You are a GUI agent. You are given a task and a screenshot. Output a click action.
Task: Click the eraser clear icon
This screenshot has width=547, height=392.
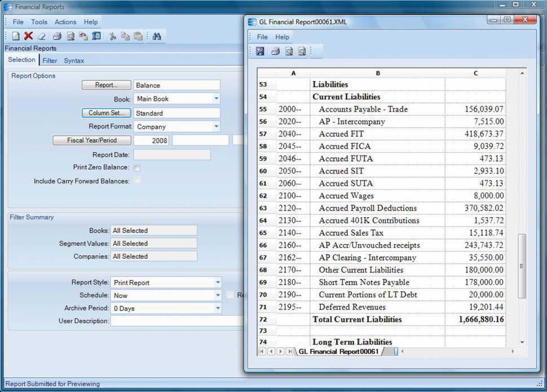tap(41, 36)
